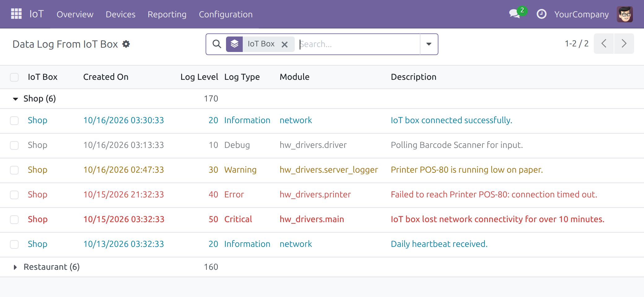Click the Debug log type cell
644x297 pixels.
pos(237,145)
